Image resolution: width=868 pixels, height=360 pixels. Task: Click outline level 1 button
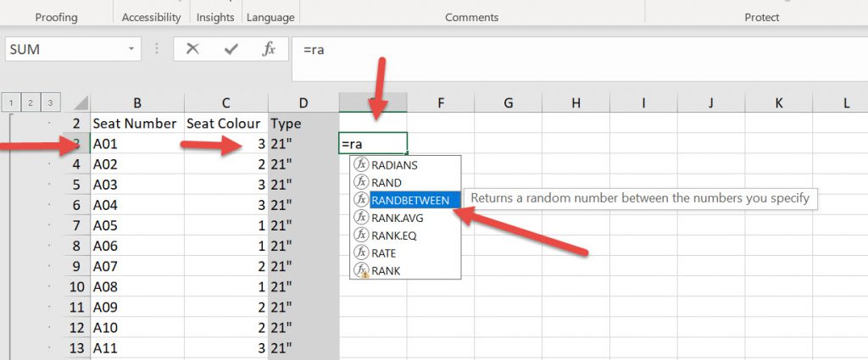(13, 102)
